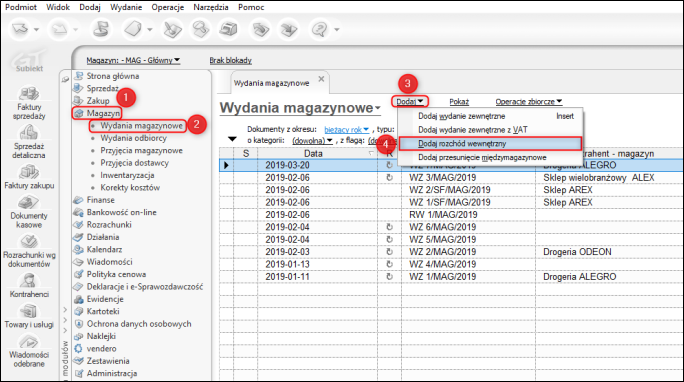Choose Dodaj wydanie zewnętrzne z VAT
The height and width of the screenshot is (382, 684).
click(x=490, y=130)
